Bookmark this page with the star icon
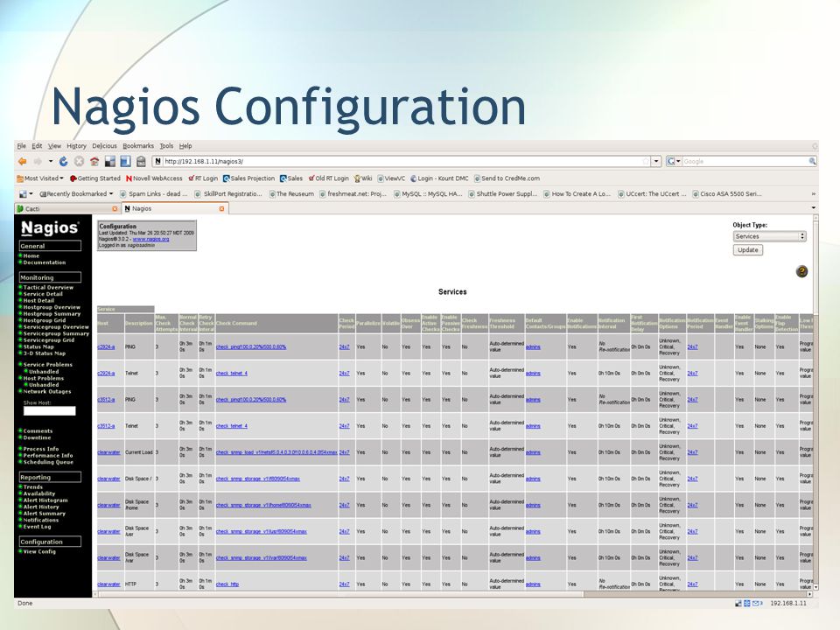Image resolution: width=840 pixels, height=630 pixels. click(646, 161)
